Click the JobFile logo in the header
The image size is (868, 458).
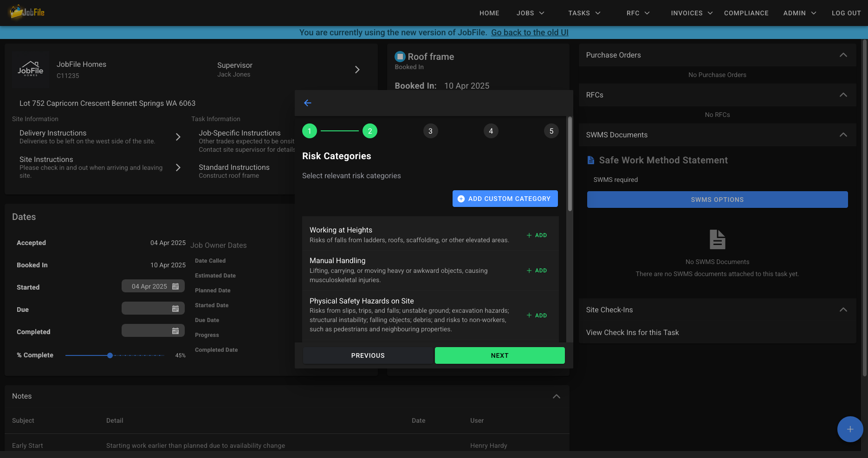[27, 12]
